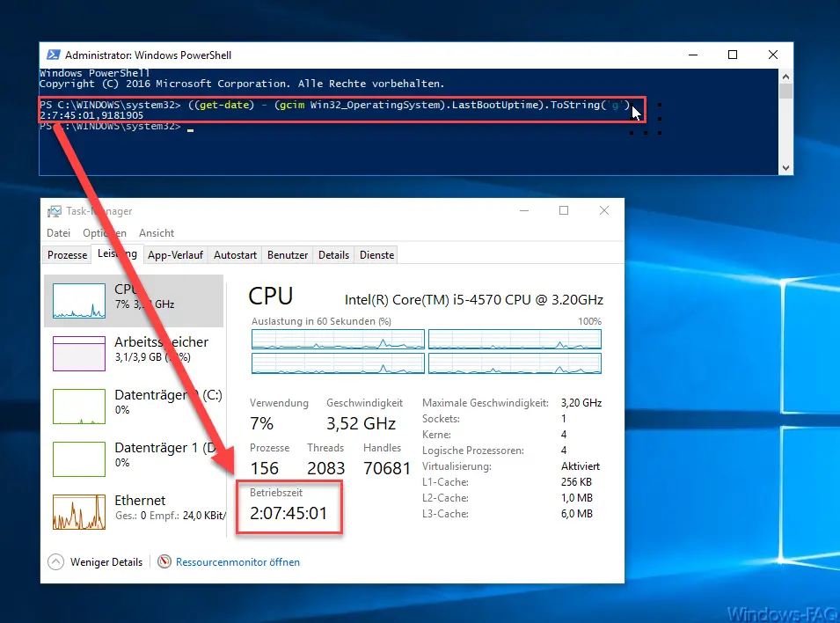The image size is (840, 623).
Task: Click the Betriebszeit value 2:07:45:01
Action: [x=289, y=513]
